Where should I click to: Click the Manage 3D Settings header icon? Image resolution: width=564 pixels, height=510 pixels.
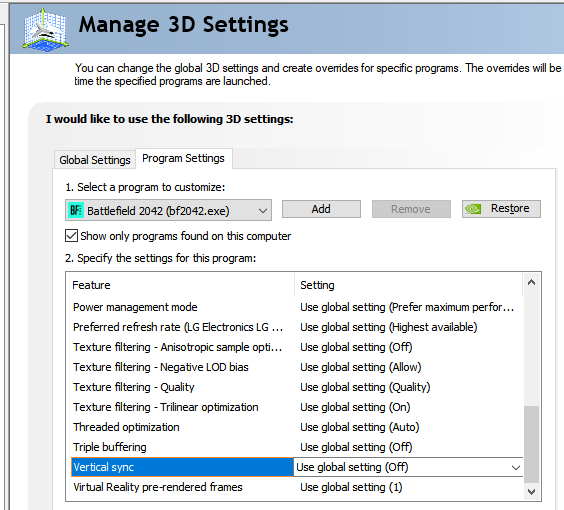point(45,29)
